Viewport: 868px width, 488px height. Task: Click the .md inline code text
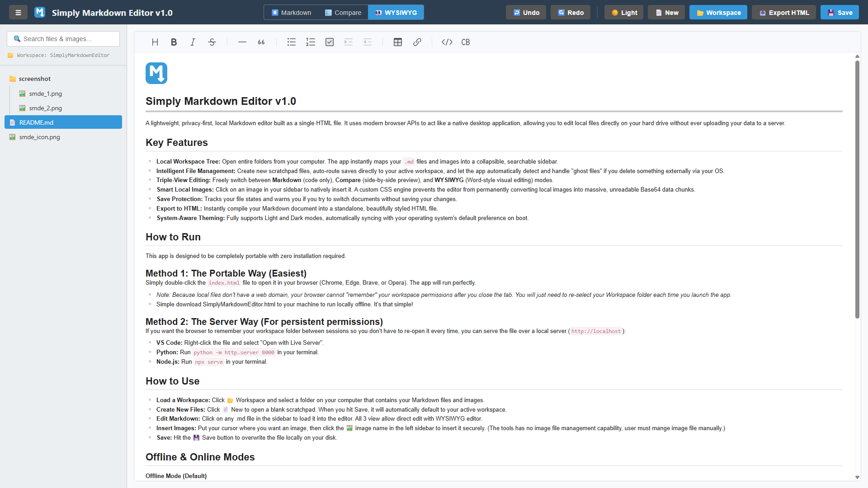coord(409,162)
